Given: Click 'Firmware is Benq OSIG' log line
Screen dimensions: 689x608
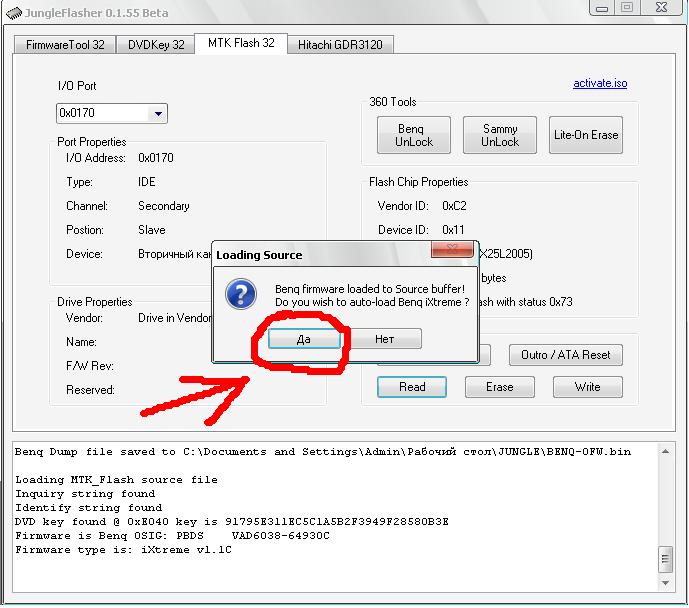Looking at the screenshot, I should [172, 536].
